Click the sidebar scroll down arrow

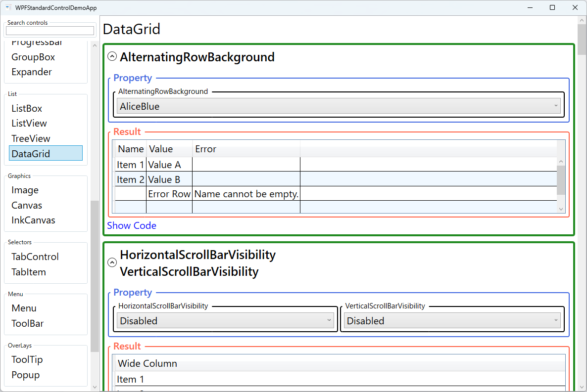point(95,387)
